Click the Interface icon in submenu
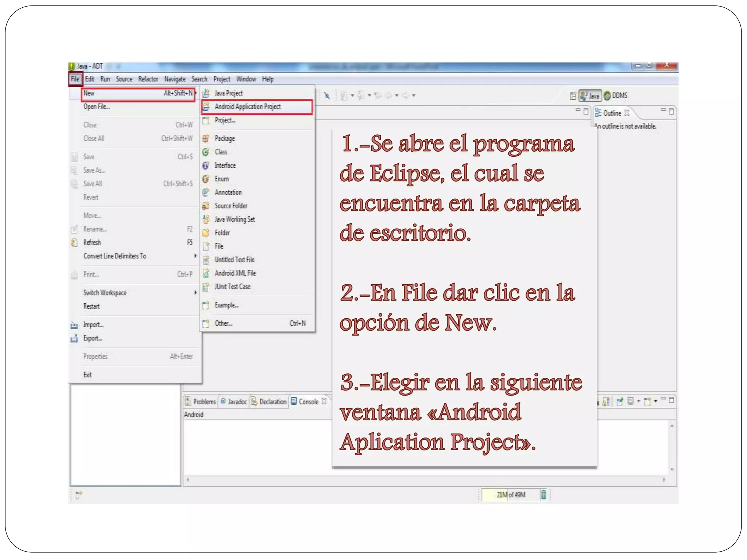Screen dimensions: 747x560 click(x=206, y=166)
